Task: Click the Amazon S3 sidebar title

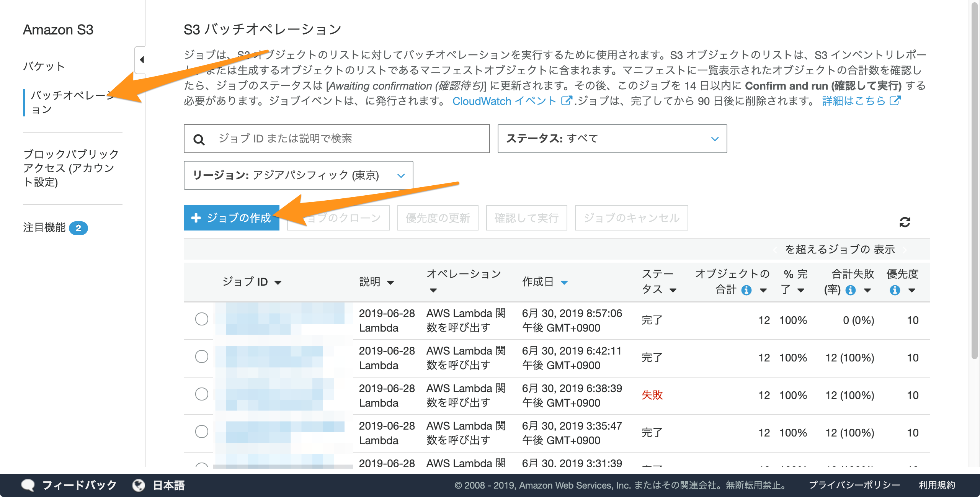Action: tap(58, 30)
